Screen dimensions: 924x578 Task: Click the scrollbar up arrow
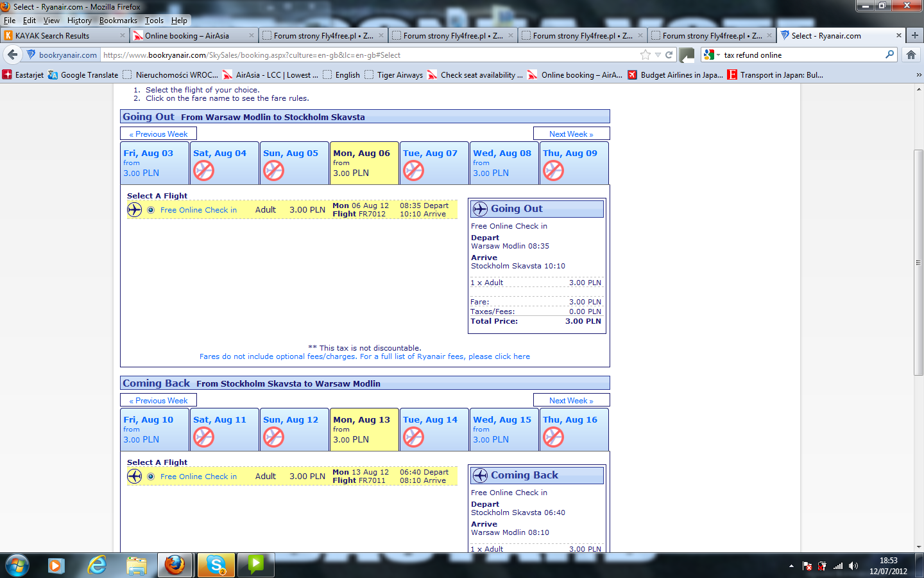coord(918,89)
